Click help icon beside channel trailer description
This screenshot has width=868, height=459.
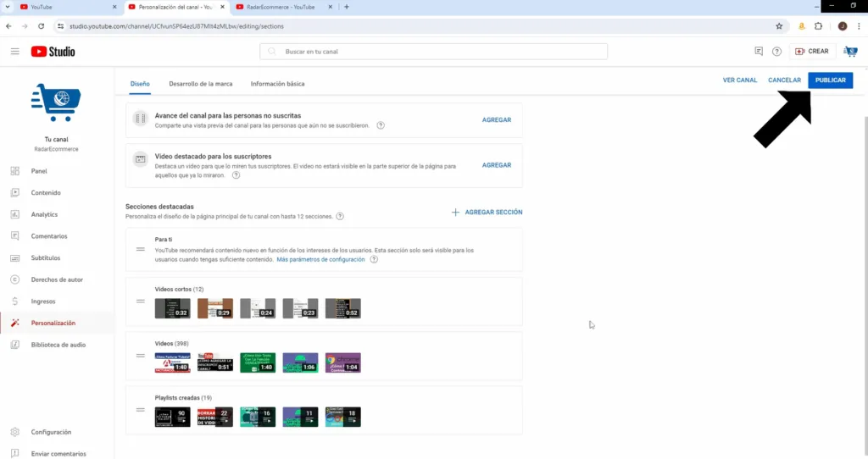381,125
